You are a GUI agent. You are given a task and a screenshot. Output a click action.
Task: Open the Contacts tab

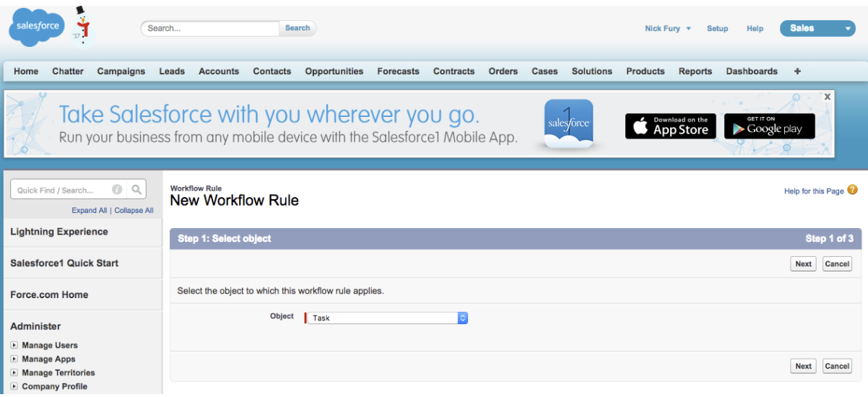(x=272, y=71)
